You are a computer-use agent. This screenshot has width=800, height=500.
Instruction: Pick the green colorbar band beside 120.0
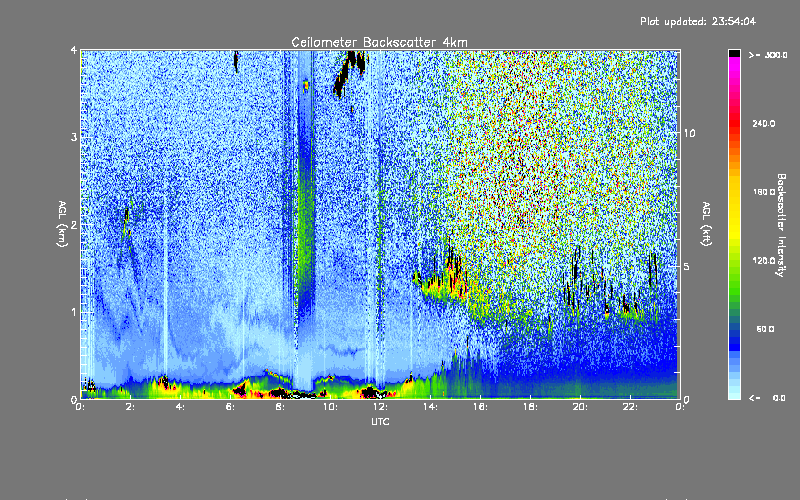point(734,261)
